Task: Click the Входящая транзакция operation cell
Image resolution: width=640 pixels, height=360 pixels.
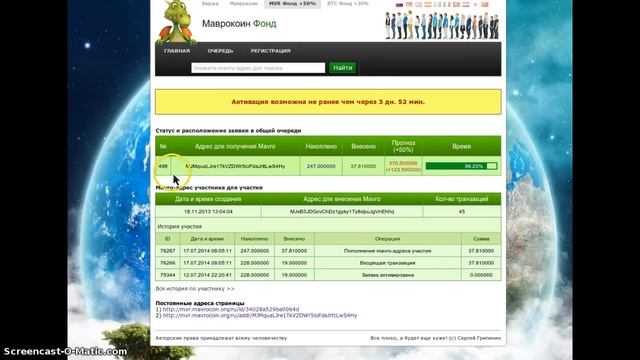Action: tap(388, 263)
